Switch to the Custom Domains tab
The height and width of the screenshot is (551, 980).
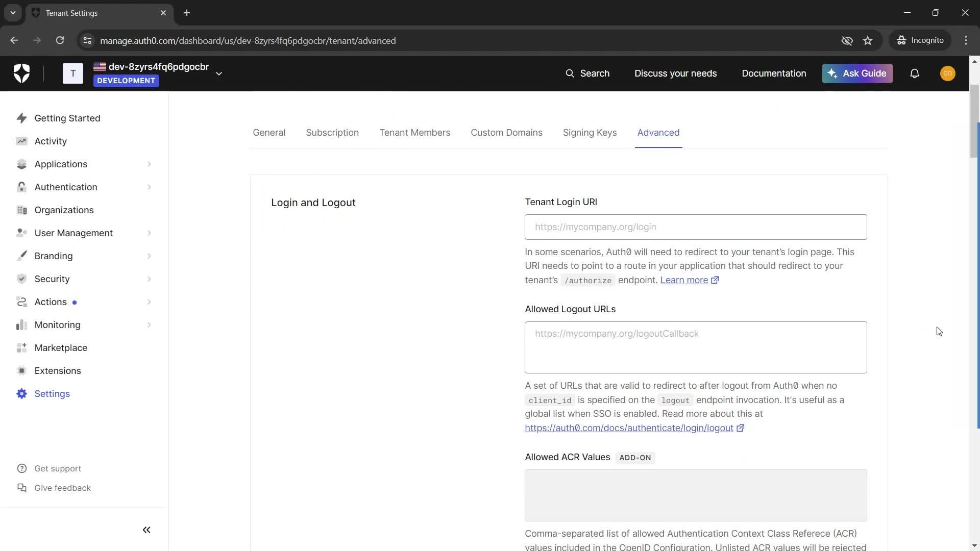click(x=506, y=133)
